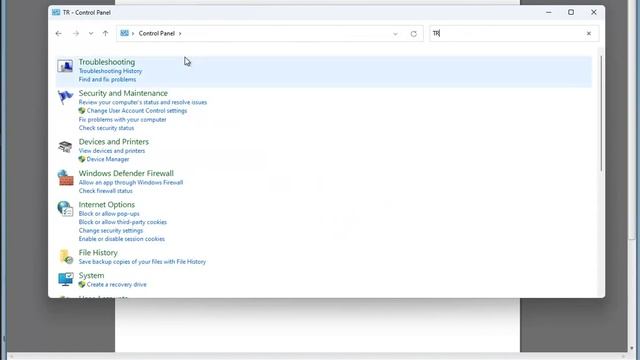Open Change security settings link
The image size is (640, 360).
(111, 231)
